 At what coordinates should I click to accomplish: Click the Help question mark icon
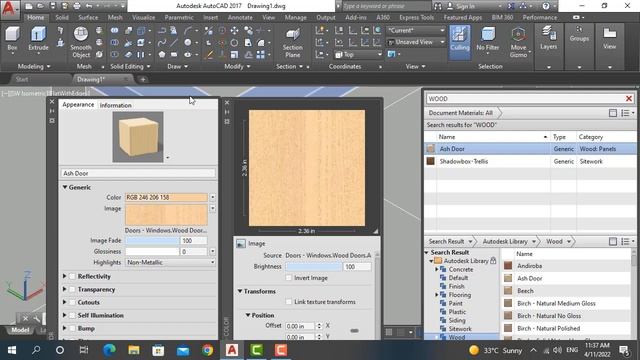point(546,6)
